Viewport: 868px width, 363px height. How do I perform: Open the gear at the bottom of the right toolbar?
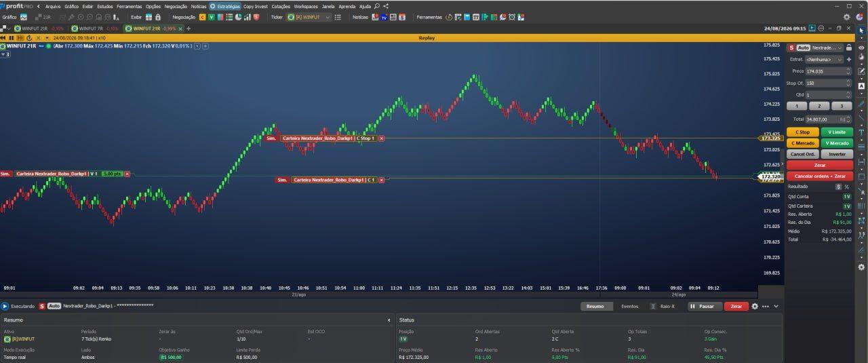pyautogui.click(x=861, y=267)
